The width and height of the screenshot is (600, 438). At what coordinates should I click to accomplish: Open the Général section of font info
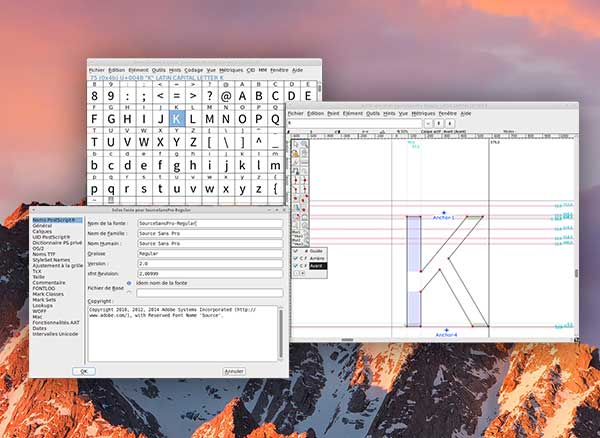(42, 226)
